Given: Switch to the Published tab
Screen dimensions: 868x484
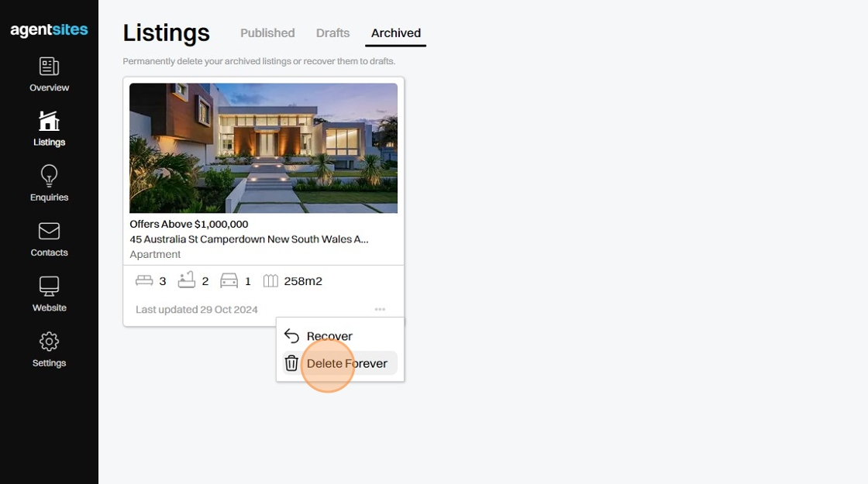Looking at the screenshot, I should (x=267, y=33).
